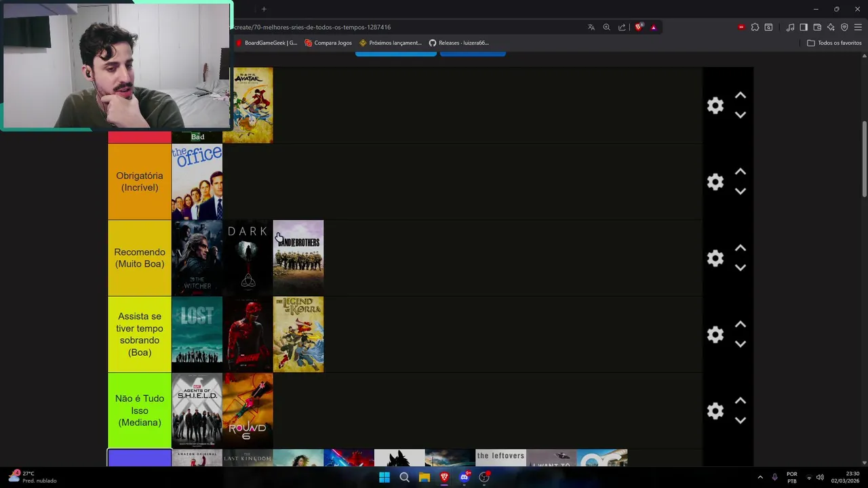The height and width of the screenshot is (488, 868).
Task: Select The Legend of Korra poster thumbnail
Action: [x=298, y=335]
